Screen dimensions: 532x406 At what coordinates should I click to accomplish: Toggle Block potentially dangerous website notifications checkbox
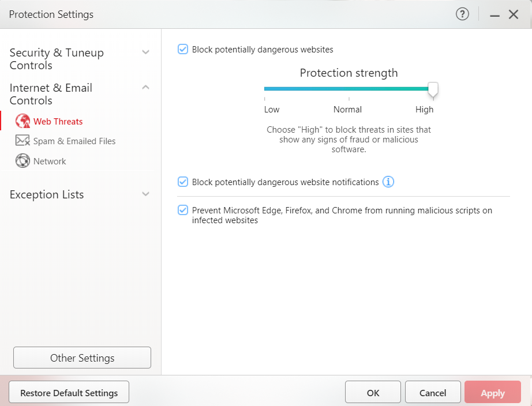click(183, 182)
